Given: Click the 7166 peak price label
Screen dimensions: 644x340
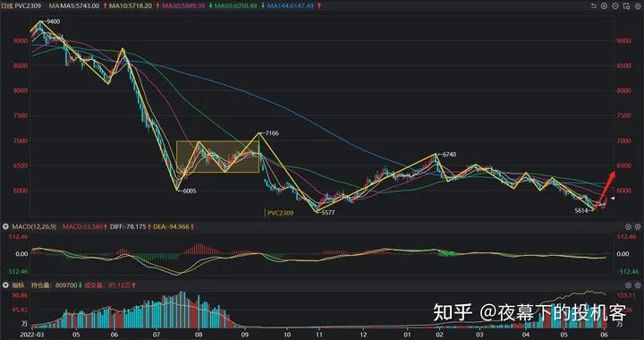Looking at the screenshot, I should click(x=272, y=133).
